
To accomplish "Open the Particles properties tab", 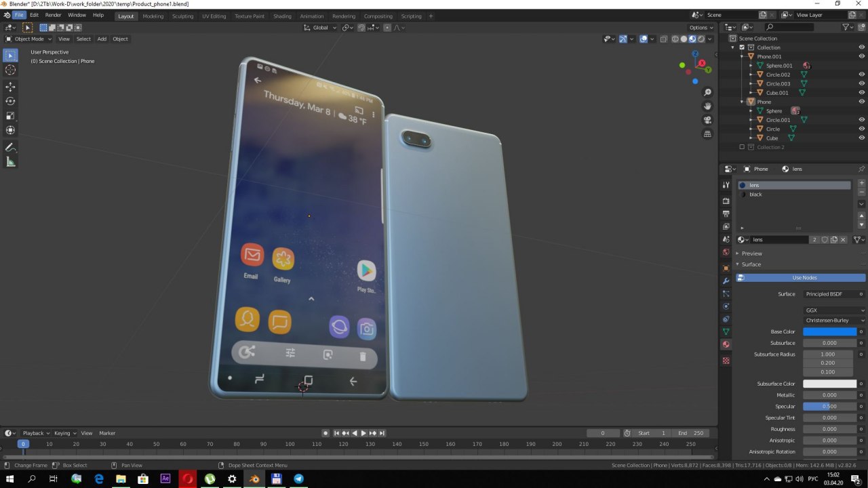I will 726,293.
